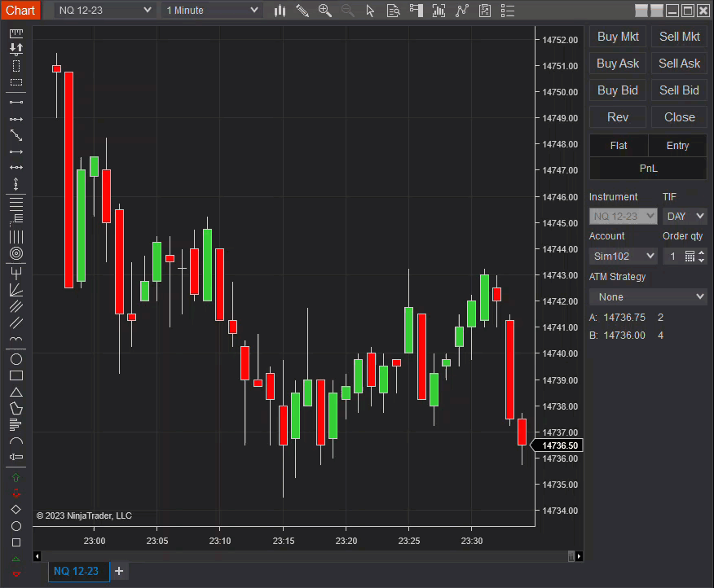The height and width of the screenshot is (588, 714).
Task: Open the orange Chart menu label
Action: tap(20, 10)
